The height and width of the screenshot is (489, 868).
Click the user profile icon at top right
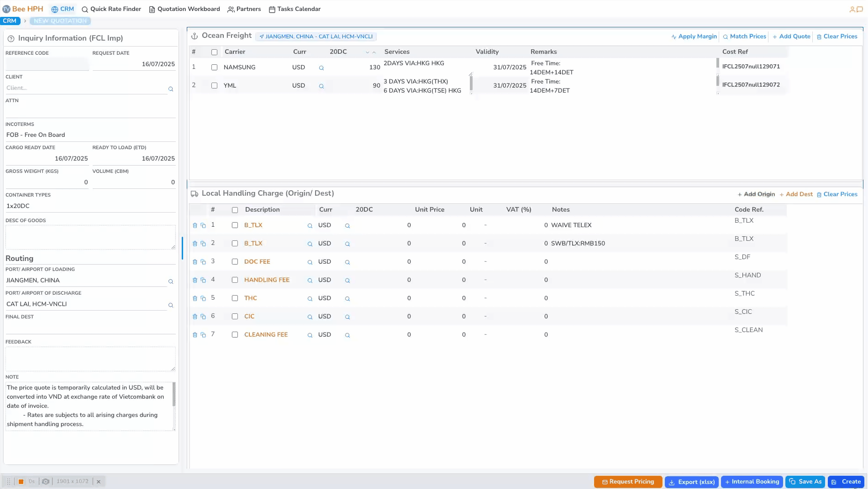tap(852, 9)
